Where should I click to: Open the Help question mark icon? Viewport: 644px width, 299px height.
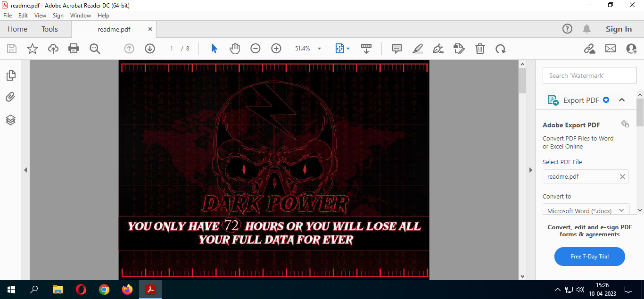(x=568, y=29)
